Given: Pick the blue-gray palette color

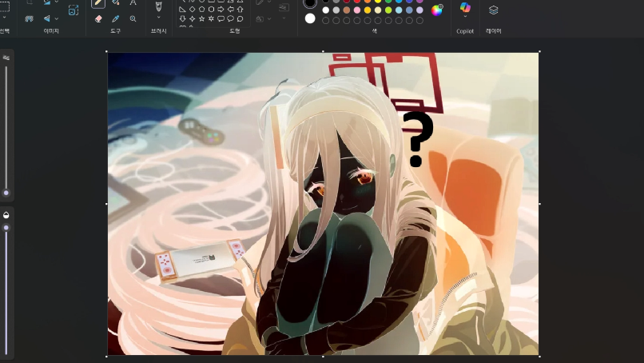Looking at the screenshot, I should (x=409, y=10).
